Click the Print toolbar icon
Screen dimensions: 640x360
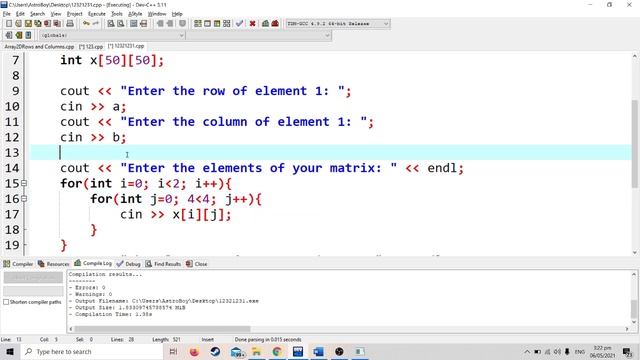(70, 24)
